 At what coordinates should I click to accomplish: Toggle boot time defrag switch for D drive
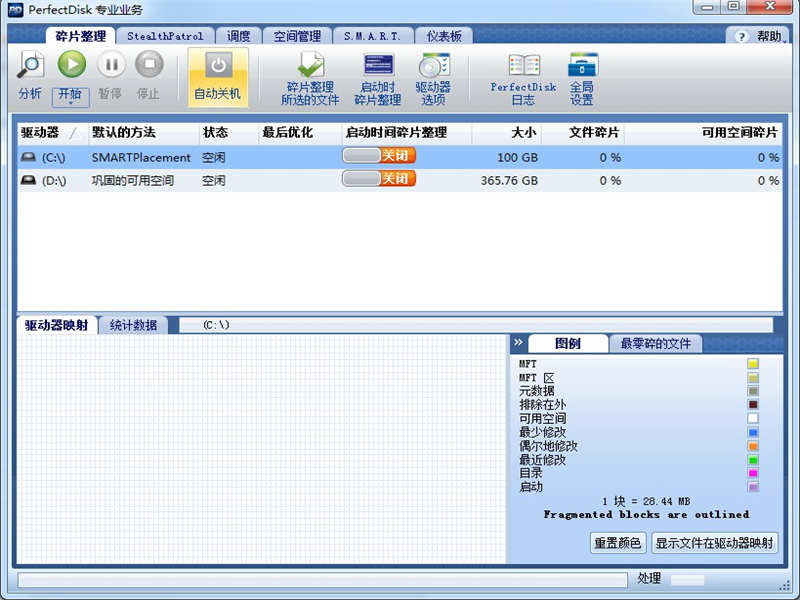coord(379,179)
